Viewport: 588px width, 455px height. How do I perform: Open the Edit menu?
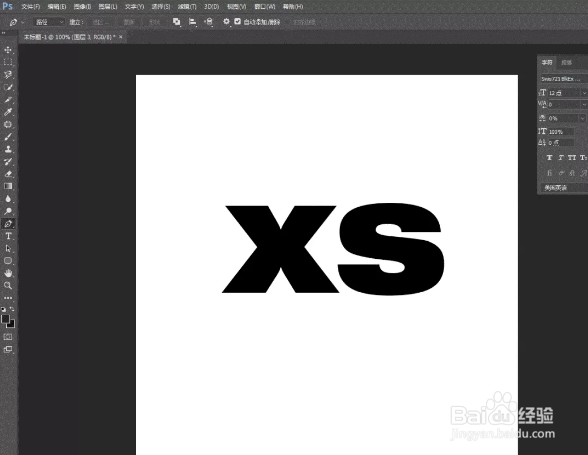pyautogui.click(x=57, y=7)
